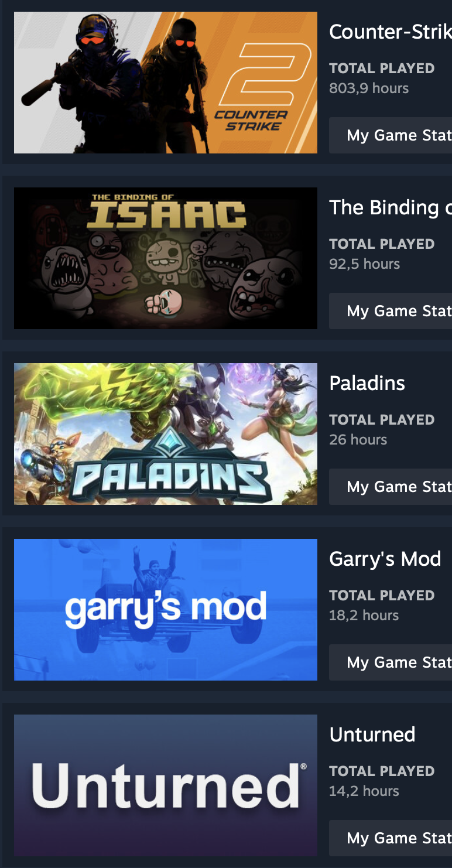Open the Unturned banner image
Image resolution: width=452 pixels, height=868 pixels.
pyautogui.click(x=166, y=785)
